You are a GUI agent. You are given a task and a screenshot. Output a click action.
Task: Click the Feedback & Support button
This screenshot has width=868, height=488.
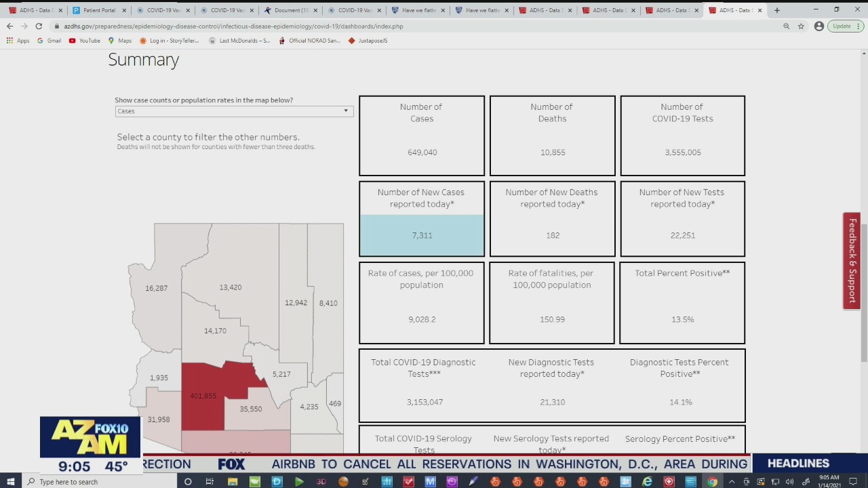852,261
